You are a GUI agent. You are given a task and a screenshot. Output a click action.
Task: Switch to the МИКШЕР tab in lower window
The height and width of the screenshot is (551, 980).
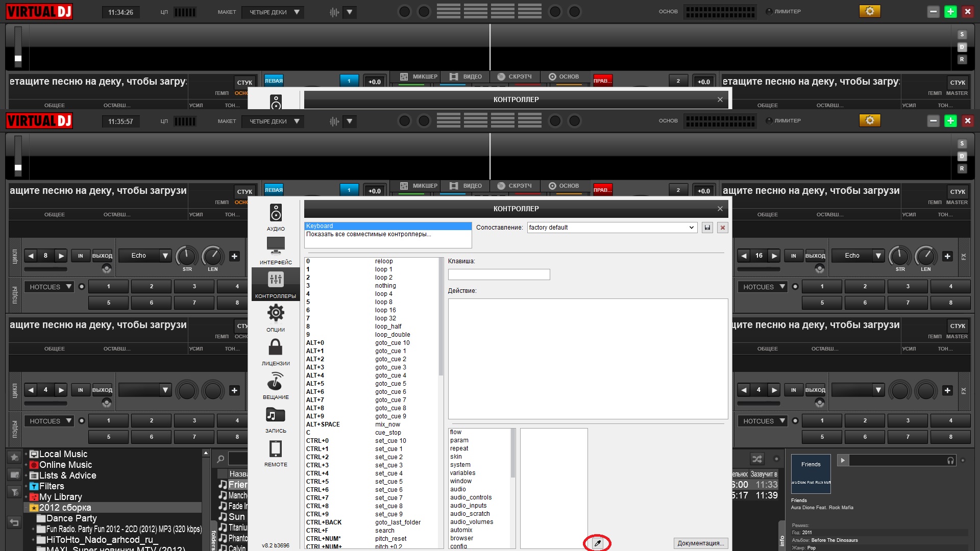tap(419, 186)
